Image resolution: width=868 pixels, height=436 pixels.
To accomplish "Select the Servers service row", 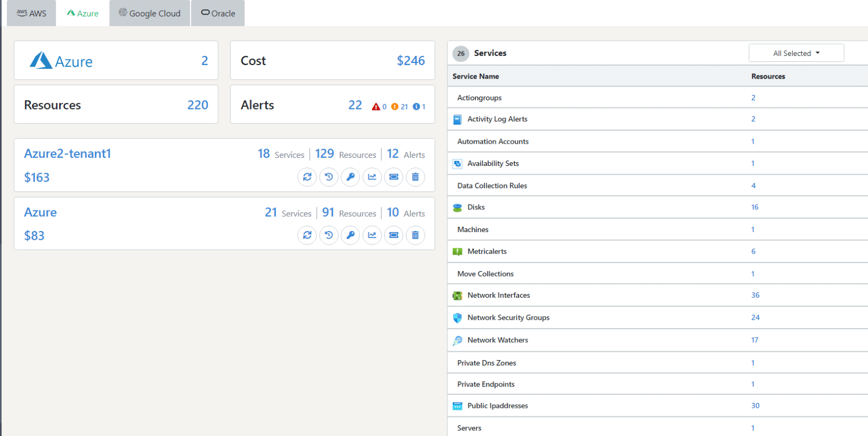I will click(x=658, y=428).
